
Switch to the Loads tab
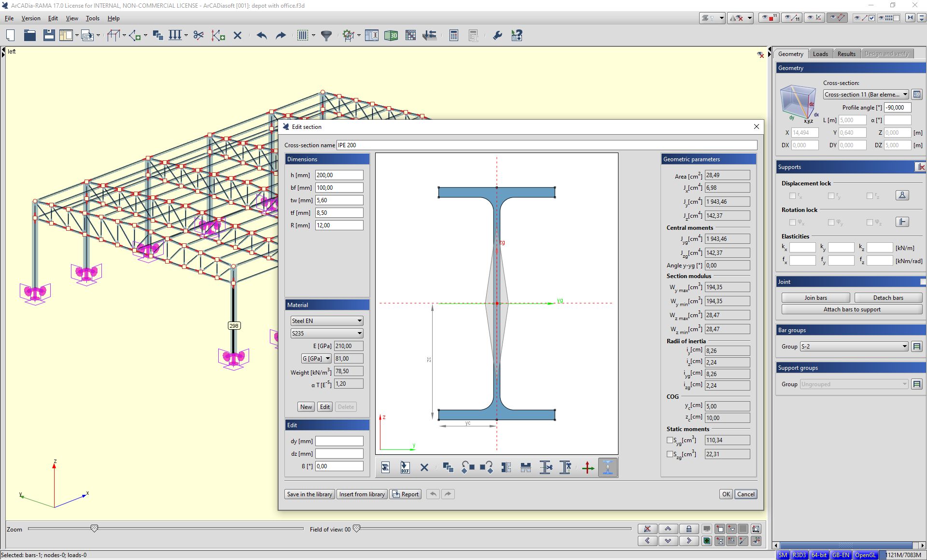[x=820, y=54]
